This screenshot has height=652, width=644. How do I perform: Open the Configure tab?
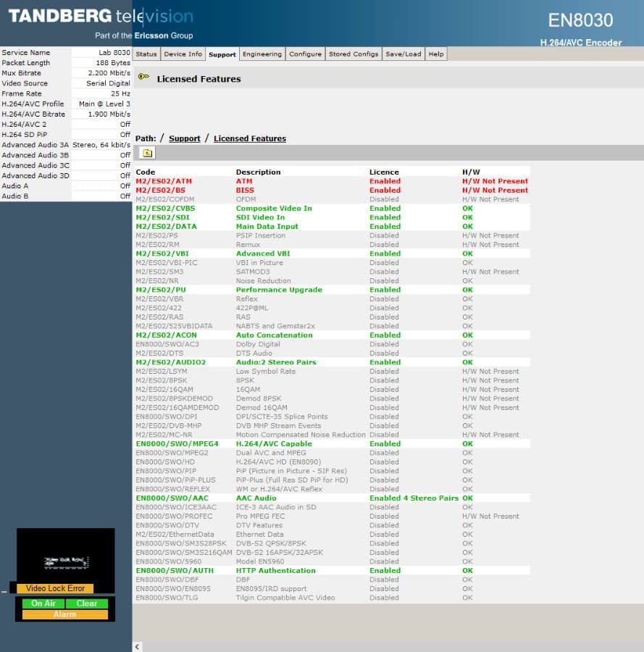[306, 54]
